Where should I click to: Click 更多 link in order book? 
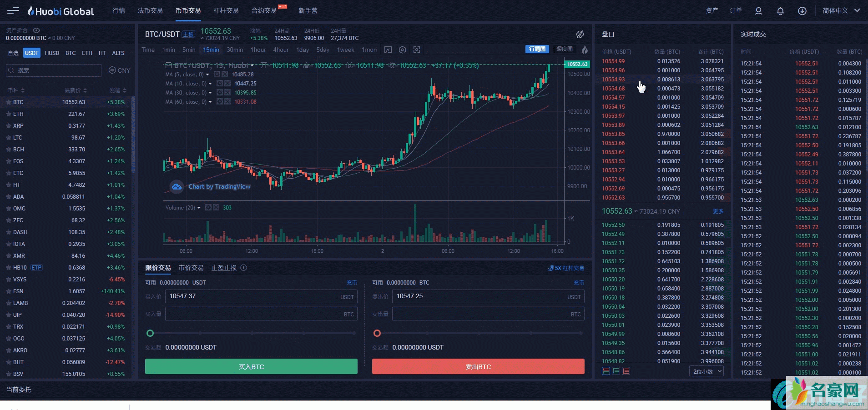pyautogui.click(x=718, y=211)
